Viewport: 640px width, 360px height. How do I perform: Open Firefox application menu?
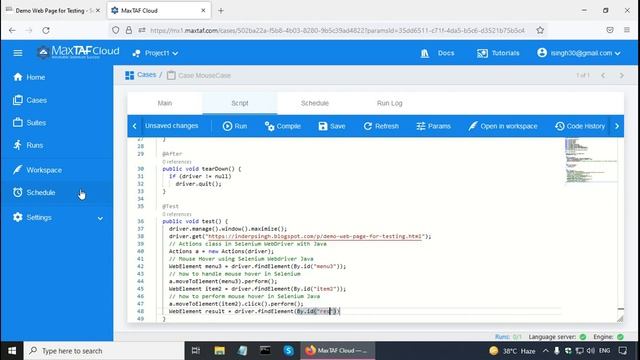(627, 30)
